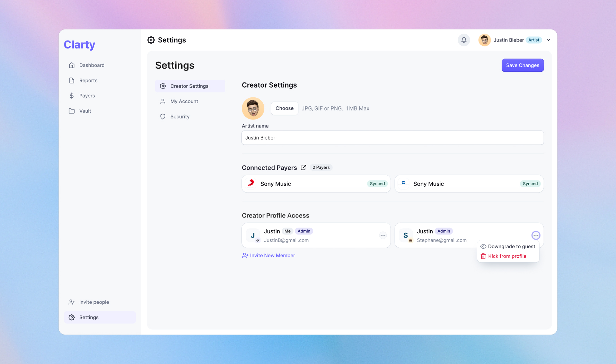This screenshot has width=616, height=364.
Task: Open the external link beside Connected Payers
Action: 303,167
